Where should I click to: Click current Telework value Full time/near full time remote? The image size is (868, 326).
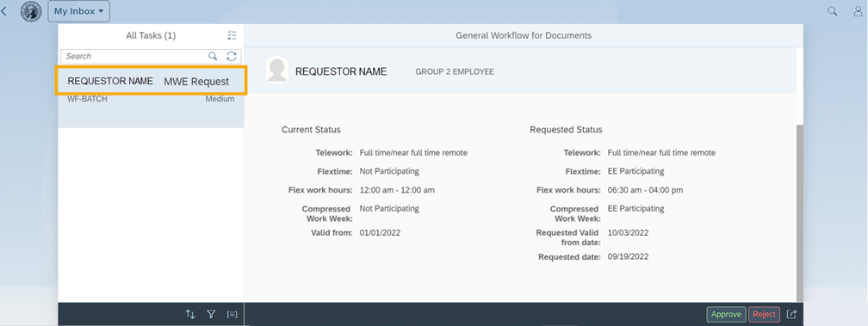(x=413, y=152)
